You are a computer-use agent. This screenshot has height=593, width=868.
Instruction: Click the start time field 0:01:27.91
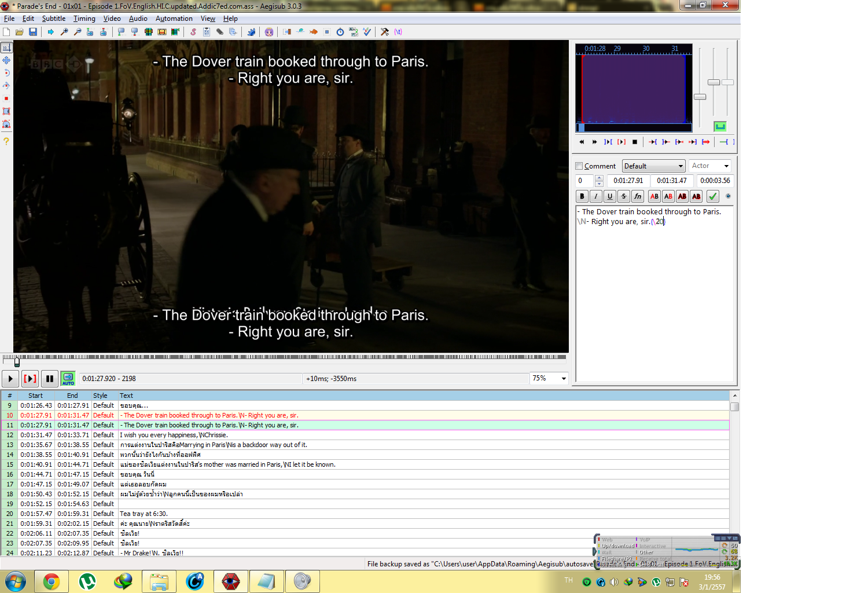point(628,181)
